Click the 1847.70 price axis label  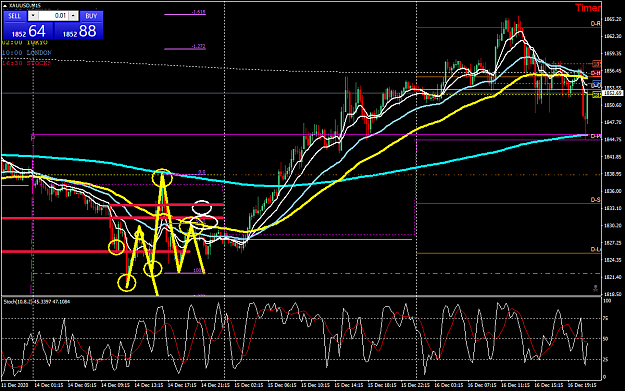[612, 122]
